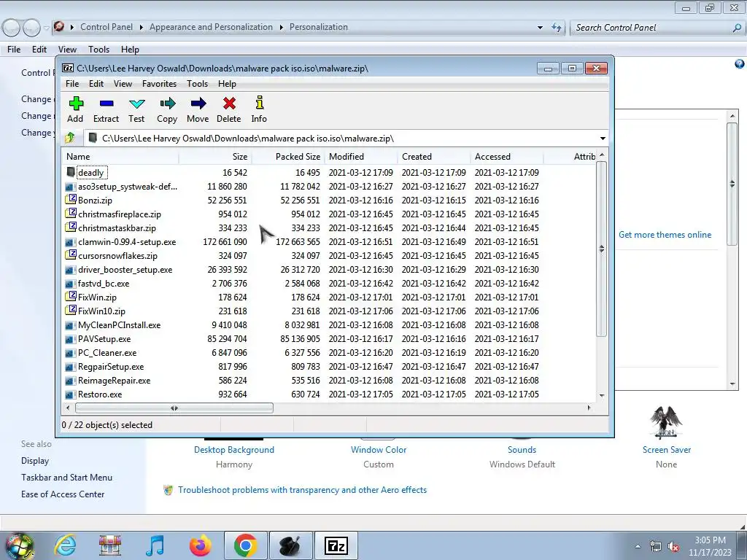Expand the arrow after Appearance and Personalization breadcrumb
This screenshot has height=560, width=747.
281,27
